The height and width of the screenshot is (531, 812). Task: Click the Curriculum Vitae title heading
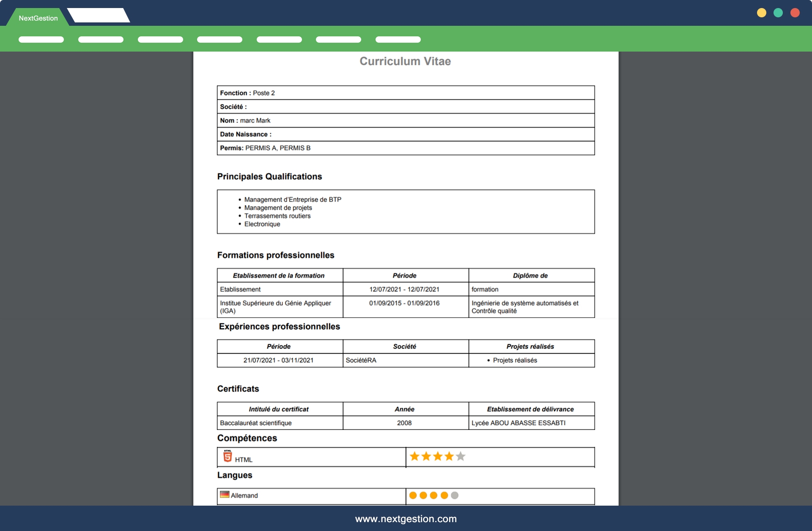pyautogui.click(x=405, y=61)
